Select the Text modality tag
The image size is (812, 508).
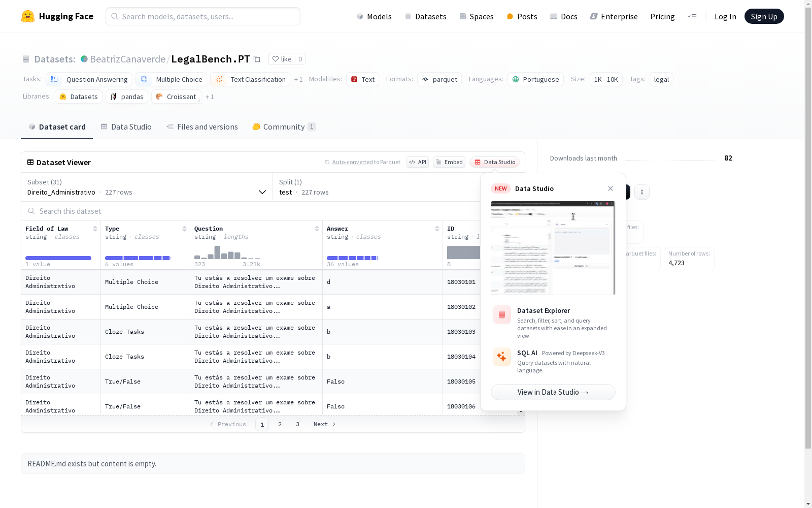click(362, 79)
